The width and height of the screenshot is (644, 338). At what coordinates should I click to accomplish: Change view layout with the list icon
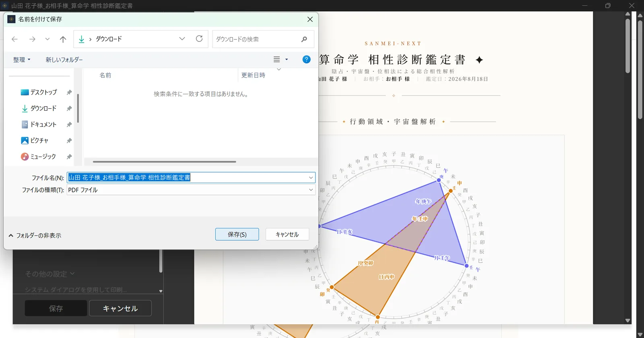point(277,60)
